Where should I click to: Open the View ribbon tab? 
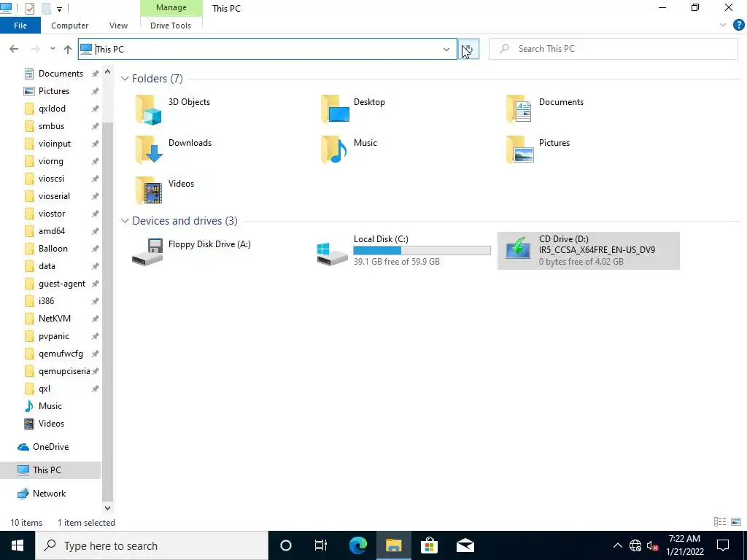pyautogui.click(x=118, y=26)
